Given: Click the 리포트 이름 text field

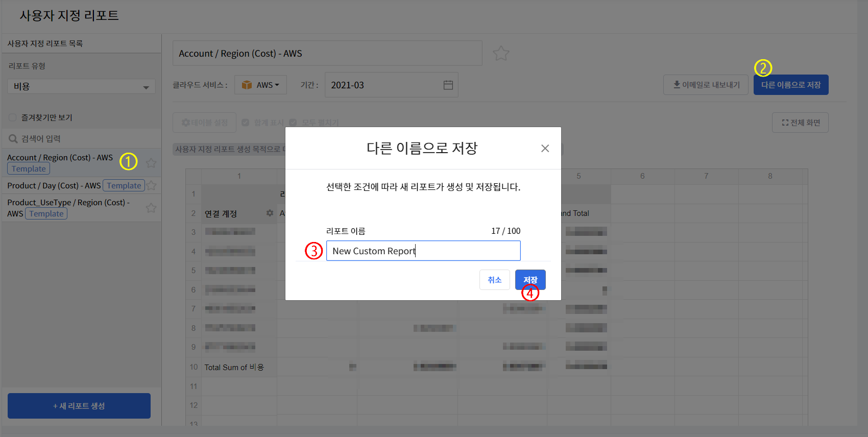Looking at the screenshot, I should pyautogui.click(x=423, y=251).
